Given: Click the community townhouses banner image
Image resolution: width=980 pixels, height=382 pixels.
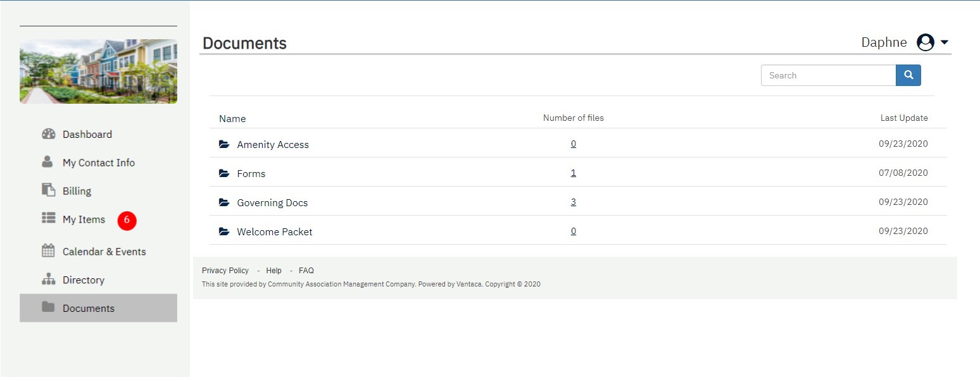Looking at the screenshot, I should 98,71.
